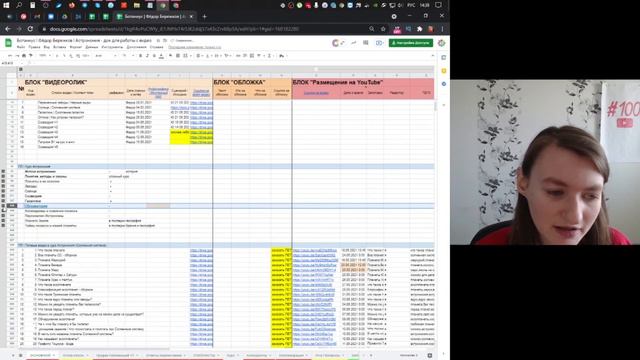The height and width of the screenshot is (360, 640).
Task: Click the insert comment toolbar icon
Action: (x=245, y=56)
